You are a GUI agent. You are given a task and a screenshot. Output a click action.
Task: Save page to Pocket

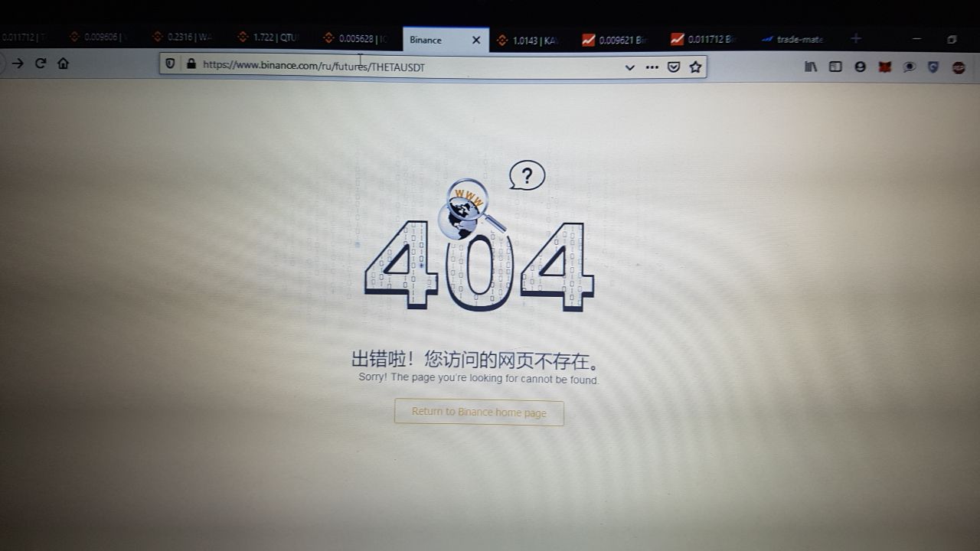click(x=674, y=67)
